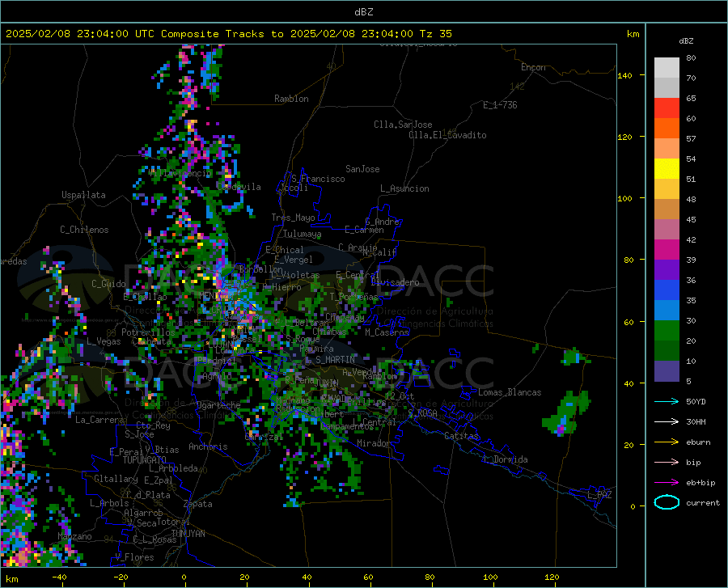The height and width of the screenshot is (588, 728).
Task: Click the V_Flores label
Action: click(134, 557)
